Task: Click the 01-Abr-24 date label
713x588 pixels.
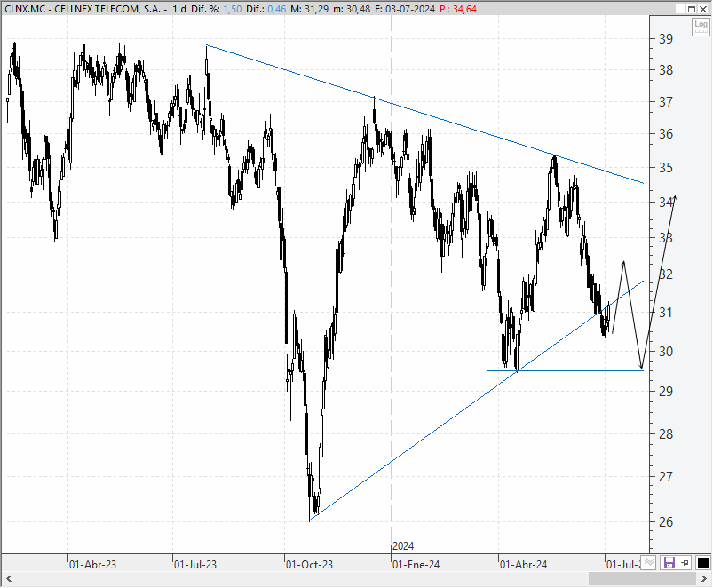Action: coord(523,565)
